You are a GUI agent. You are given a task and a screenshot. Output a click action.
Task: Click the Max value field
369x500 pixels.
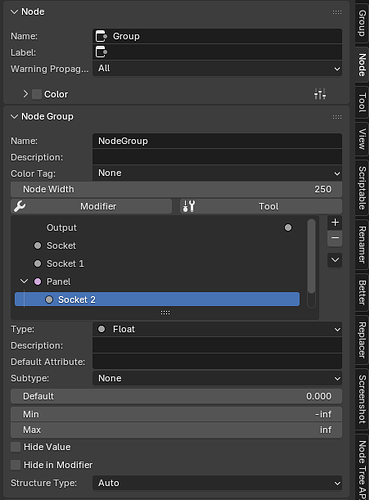point(176,430)
